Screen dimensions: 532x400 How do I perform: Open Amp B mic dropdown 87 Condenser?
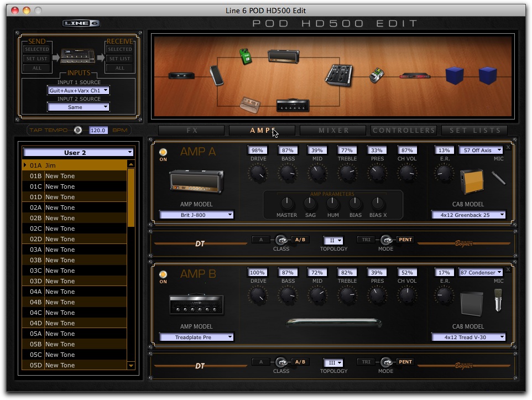pos(481,272)
